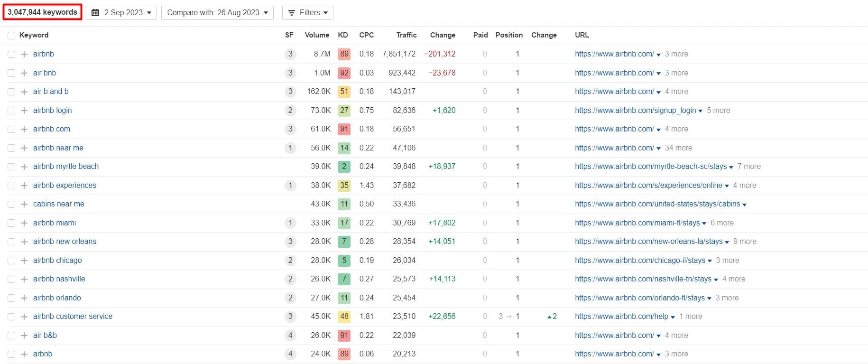Screen dimensions: 868x364
Task: Click SF badge 3 in airbnb row
Action: 290,54
